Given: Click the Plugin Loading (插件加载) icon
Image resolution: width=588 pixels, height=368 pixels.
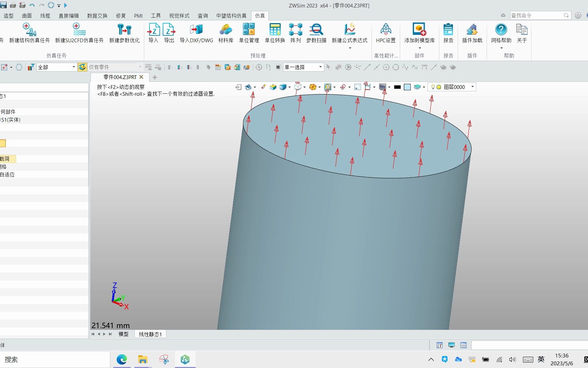Looking at the screenshot, I should (x=472, y=30).
